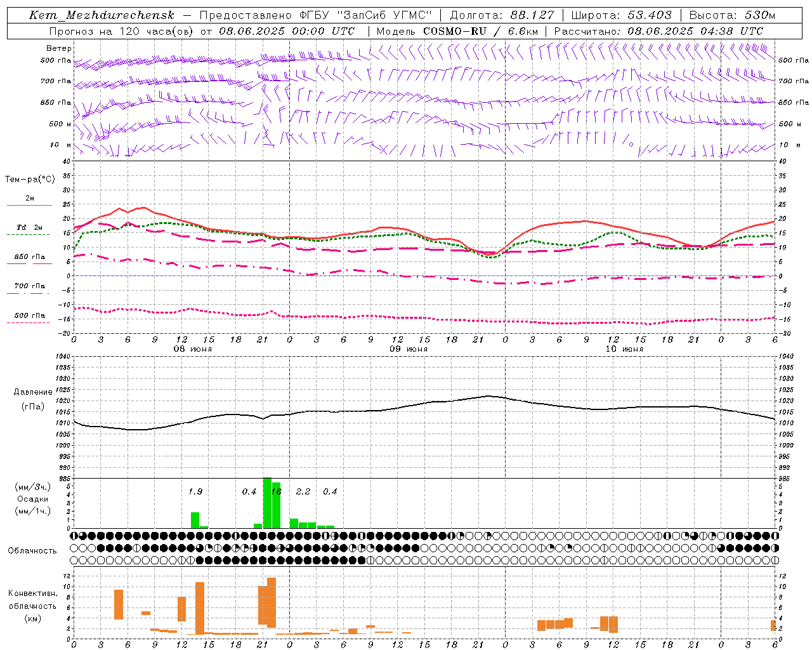Click "Прогноз на 120 часа(ов)" forecast text

click(x=122, y=31)
